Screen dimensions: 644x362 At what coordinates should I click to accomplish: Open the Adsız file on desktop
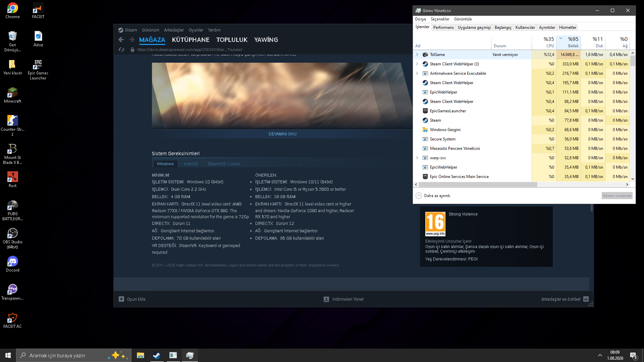[38, 39]
